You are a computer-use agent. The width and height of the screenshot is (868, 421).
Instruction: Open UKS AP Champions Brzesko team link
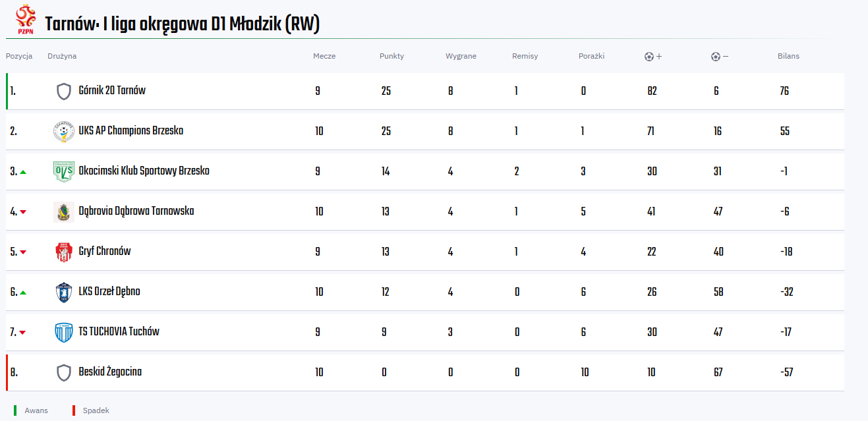[131, 130]
